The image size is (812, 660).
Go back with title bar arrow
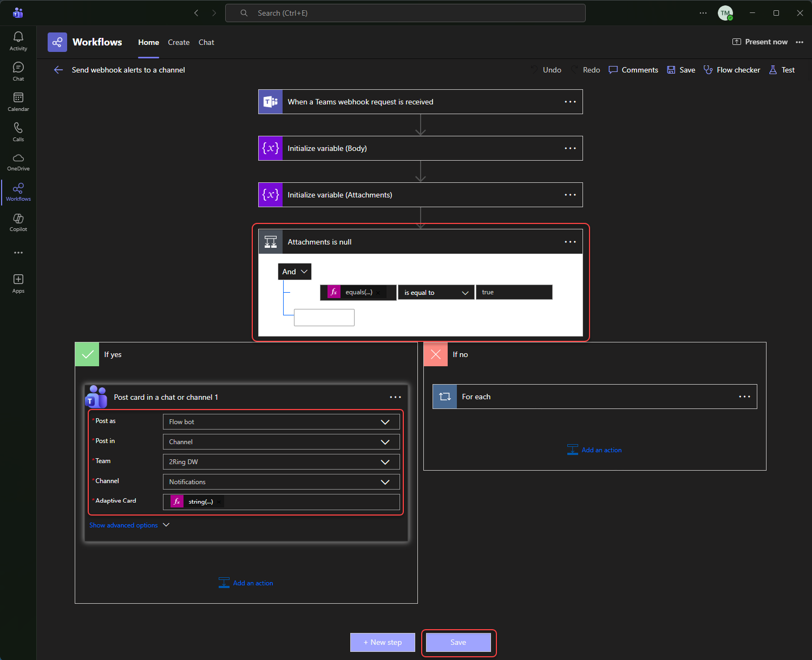point(197,13)
